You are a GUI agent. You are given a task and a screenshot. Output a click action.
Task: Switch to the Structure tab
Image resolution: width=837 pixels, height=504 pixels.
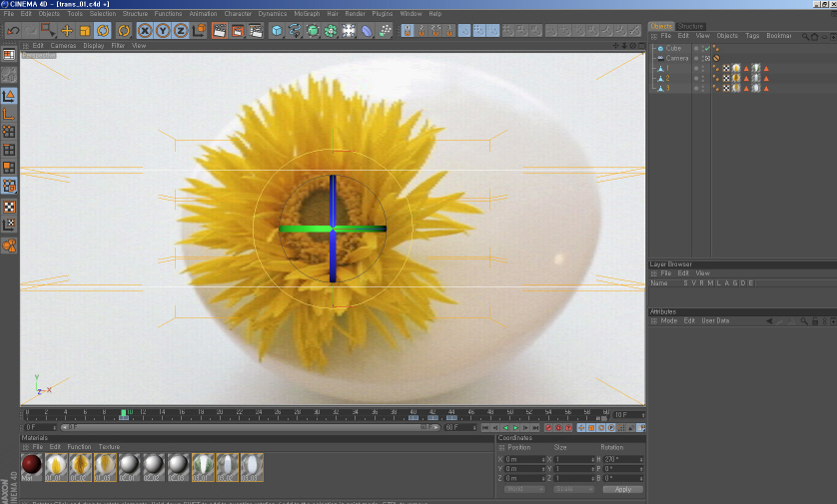click(690, 26)
